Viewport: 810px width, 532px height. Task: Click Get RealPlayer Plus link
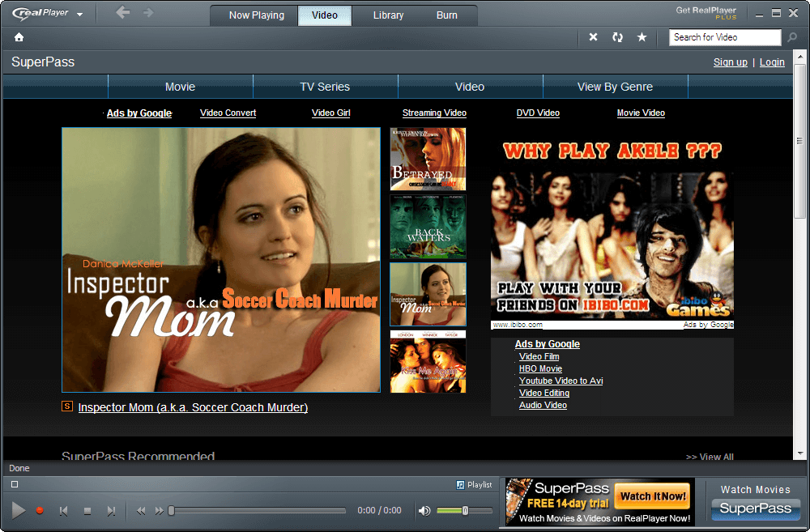click(706, 12)
